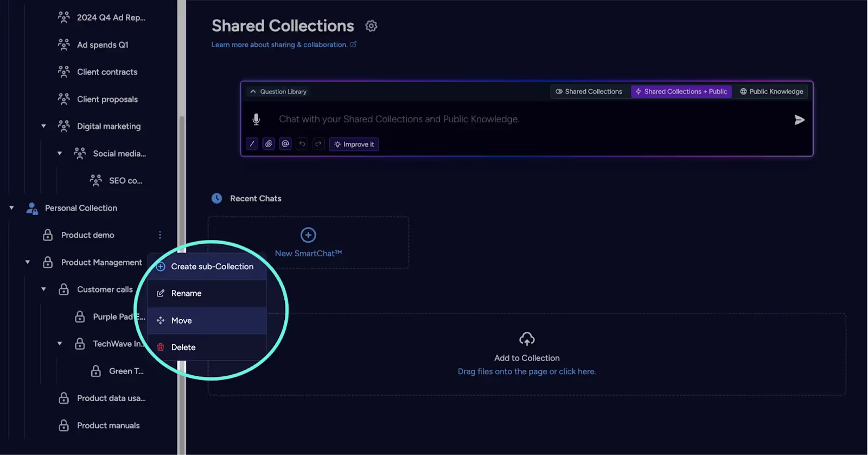Choose Move from context menu
The image size is (868, 455).
click(x=207, y=320)
